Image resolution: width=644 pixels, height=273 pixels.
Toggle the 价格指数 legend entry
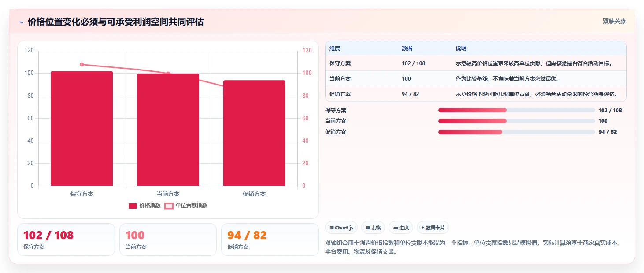[144, 206]
